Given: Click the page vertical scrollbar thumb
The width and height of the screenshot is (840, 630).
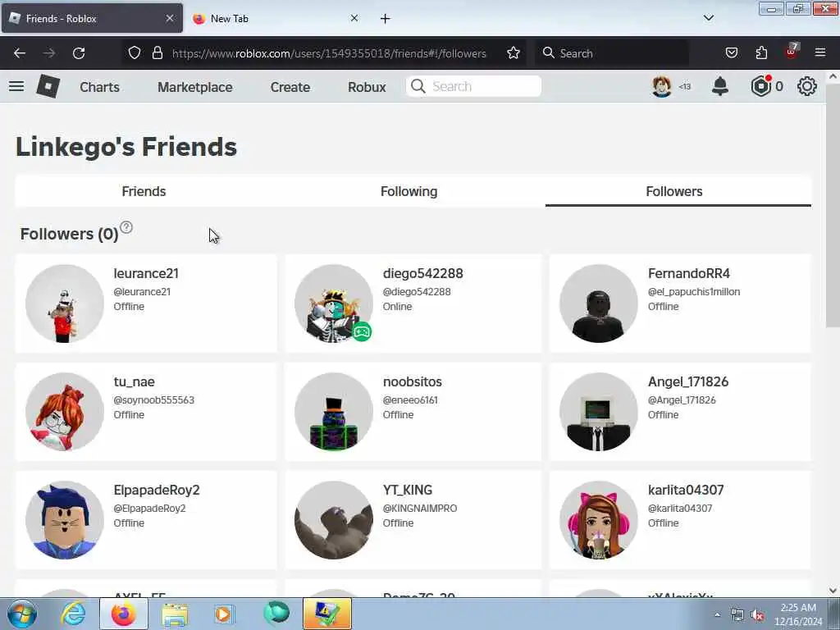Looking at the screenshot, I should (833, 205).
